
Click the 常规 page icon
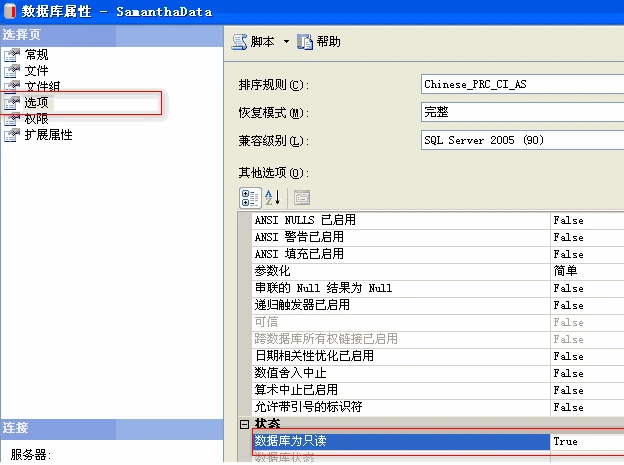tap(12, 55)
